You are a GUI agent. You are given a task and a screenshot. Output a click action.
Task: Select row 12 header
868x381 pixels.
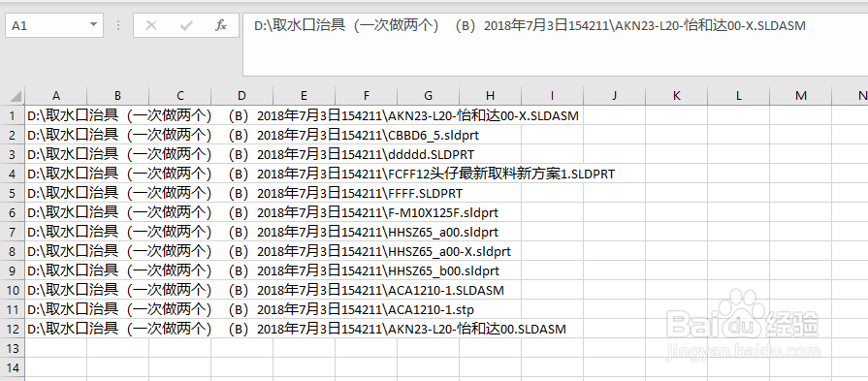pos(13,329)
